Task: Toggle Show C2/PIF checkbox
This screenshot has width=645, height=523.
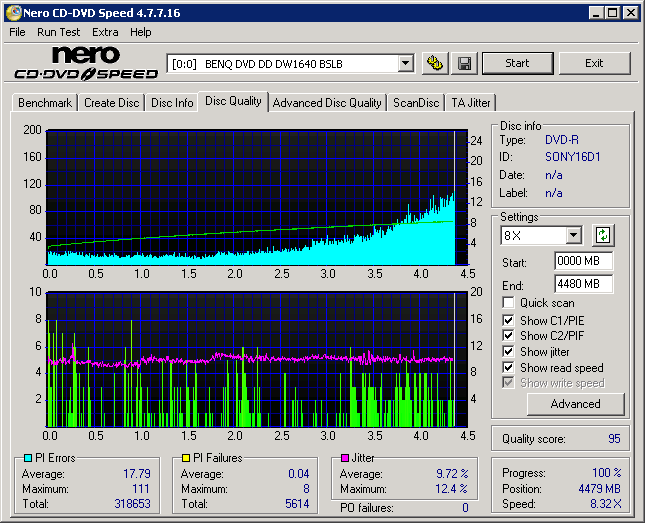Action: 508,335
